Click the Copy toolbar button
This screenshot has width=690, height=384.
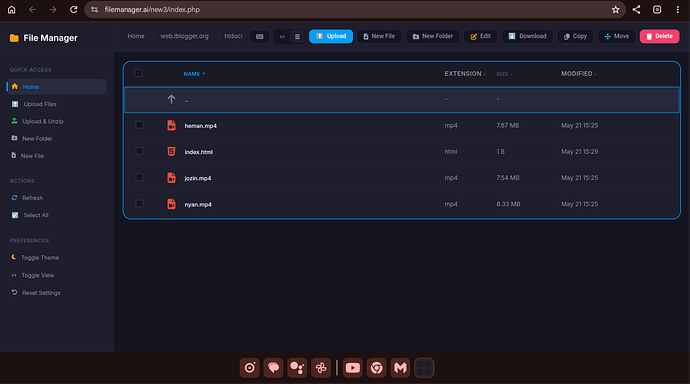[575, 36]
